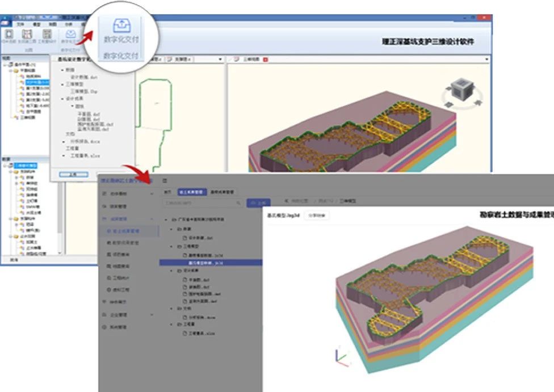Expand the 数据 node in delivery dialog

(61, 70)
